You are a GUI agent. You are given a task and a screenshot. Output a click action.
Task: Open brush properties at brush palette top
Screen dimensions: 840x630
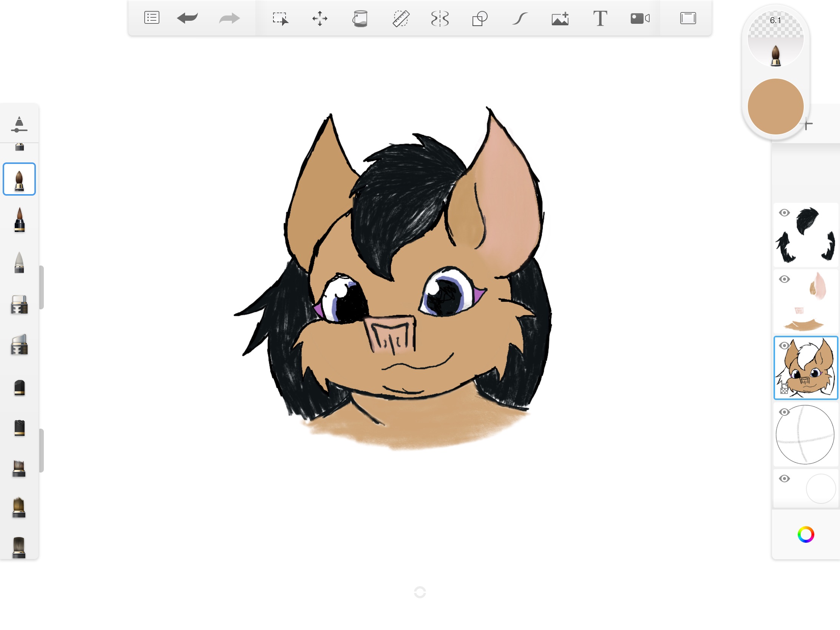(x=19, y=124)
